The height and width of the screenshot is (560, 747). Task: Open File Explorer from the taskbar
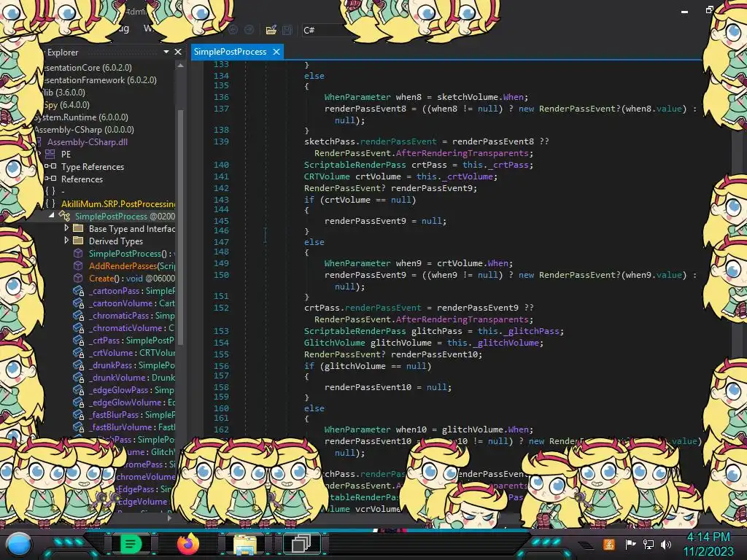[x=245, y=545]
